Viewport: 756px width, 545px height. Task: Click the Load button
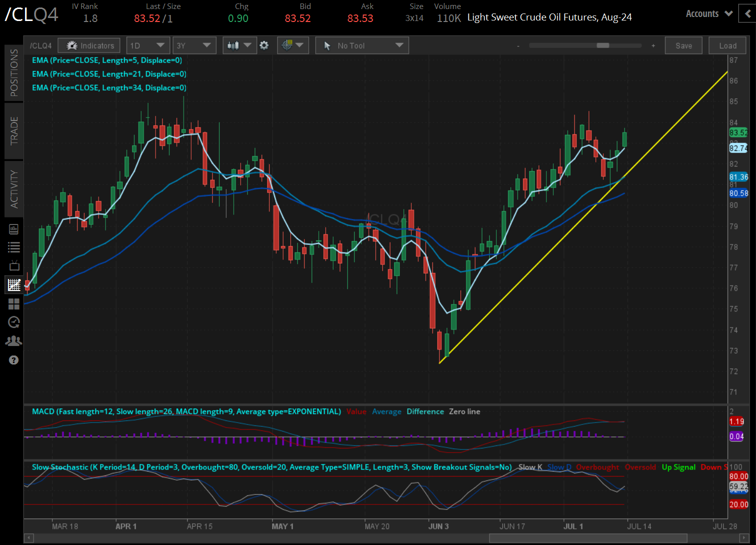click(728, 45)
